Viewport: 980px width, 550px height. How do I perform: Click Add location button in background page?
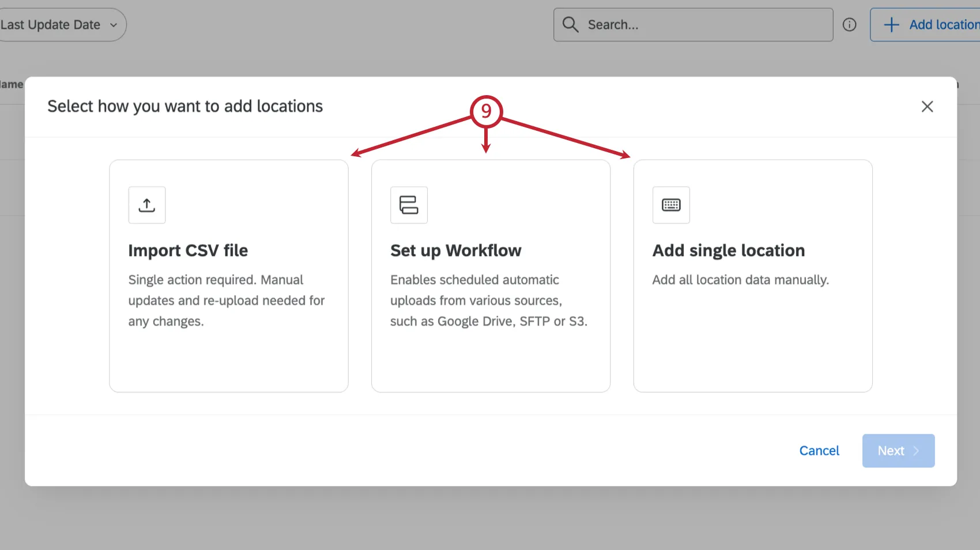(x=925, y=25)
